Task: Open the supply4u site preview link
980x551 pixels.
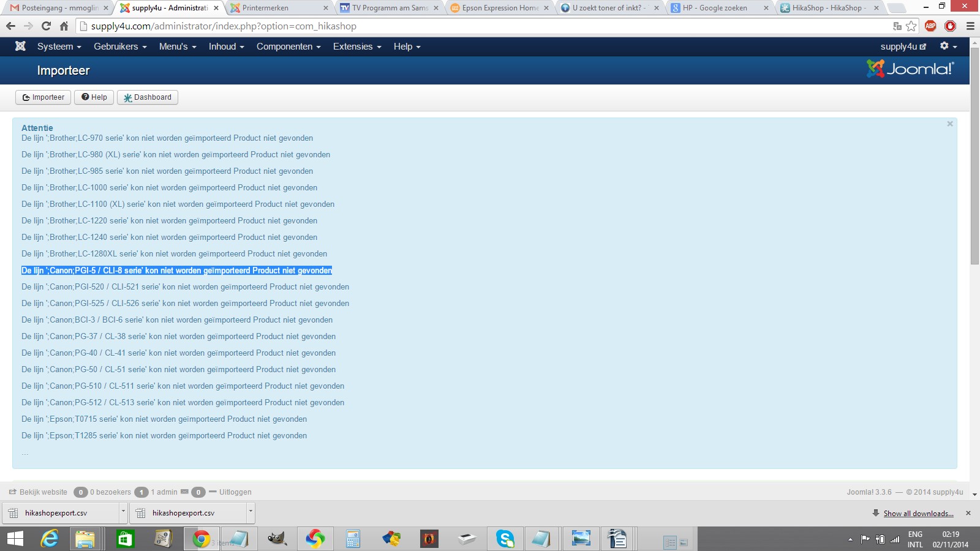Action: pos(903,47)
